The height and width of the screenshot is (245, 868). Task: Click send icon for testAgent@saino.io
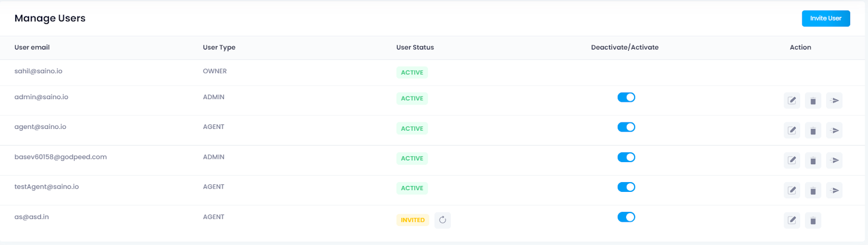[x=834, y=190]
